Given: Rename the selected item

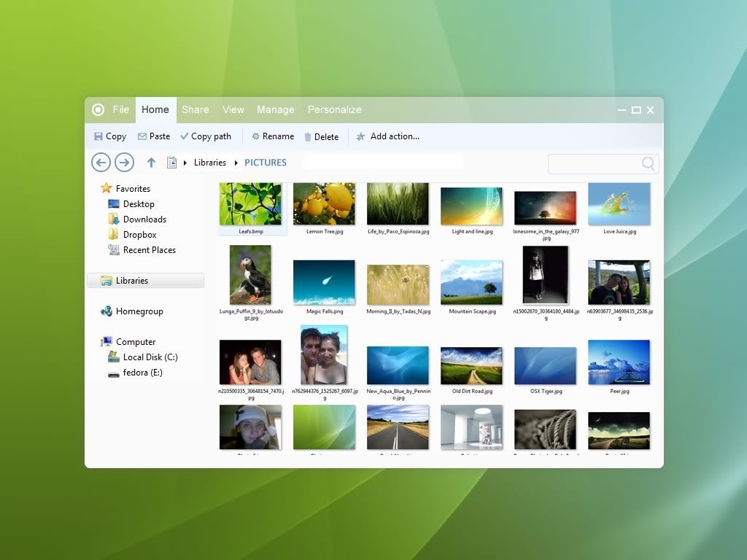Looking at the screenshot, I should 273,136.
